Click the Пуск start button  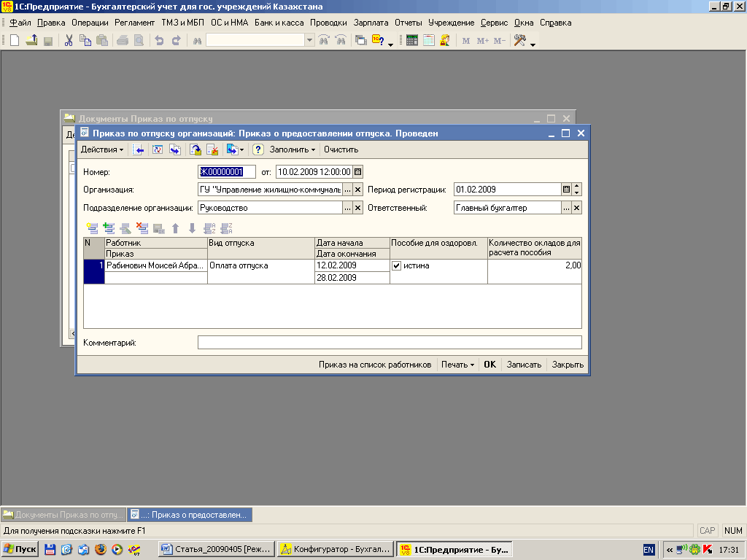tap(20, 550)
